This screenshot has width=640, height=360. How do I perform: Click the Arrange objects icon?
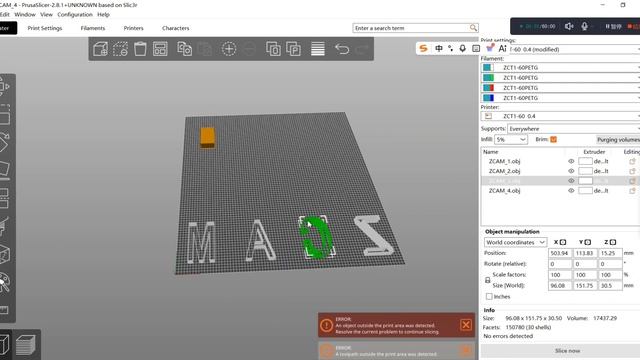pyautogui.click(x=160, y=49)
